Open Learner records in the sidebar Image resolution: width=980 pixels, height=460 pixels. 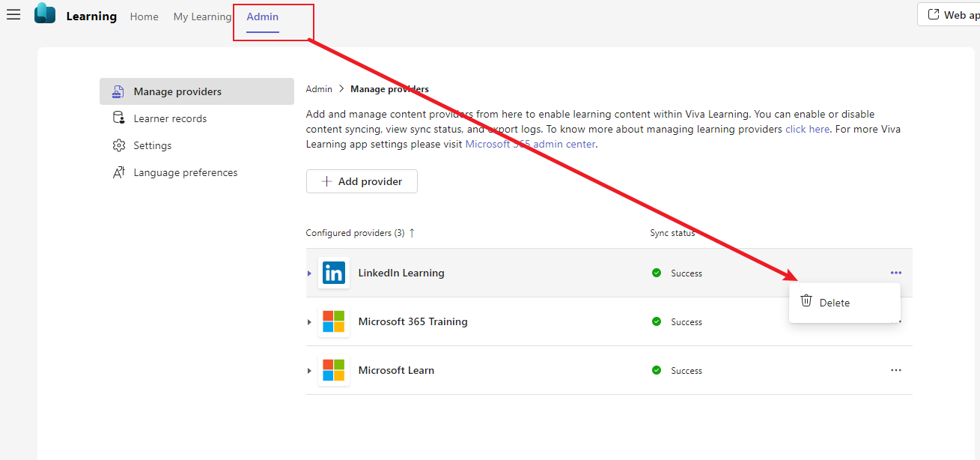coord(197,118)
